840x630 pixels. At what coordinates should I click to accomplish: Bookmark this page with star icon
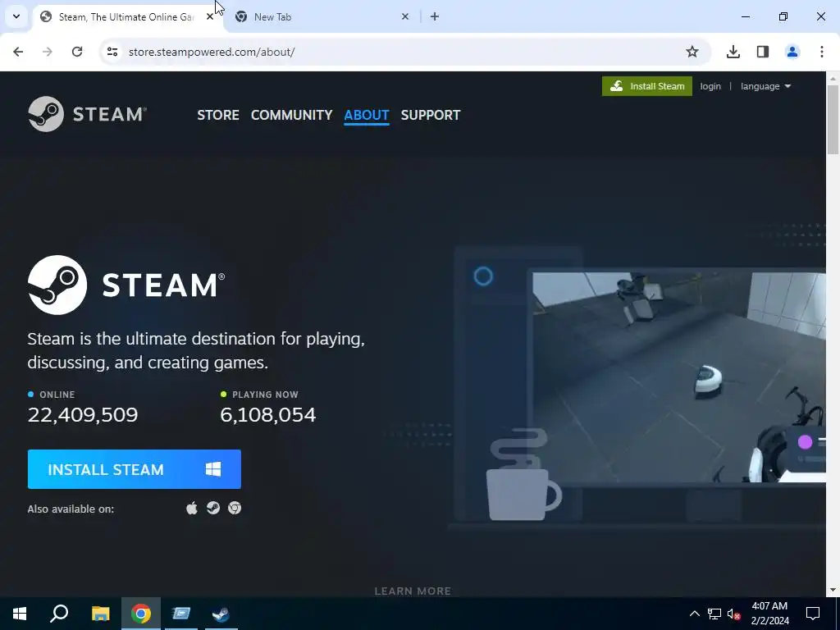click(692, 52)
